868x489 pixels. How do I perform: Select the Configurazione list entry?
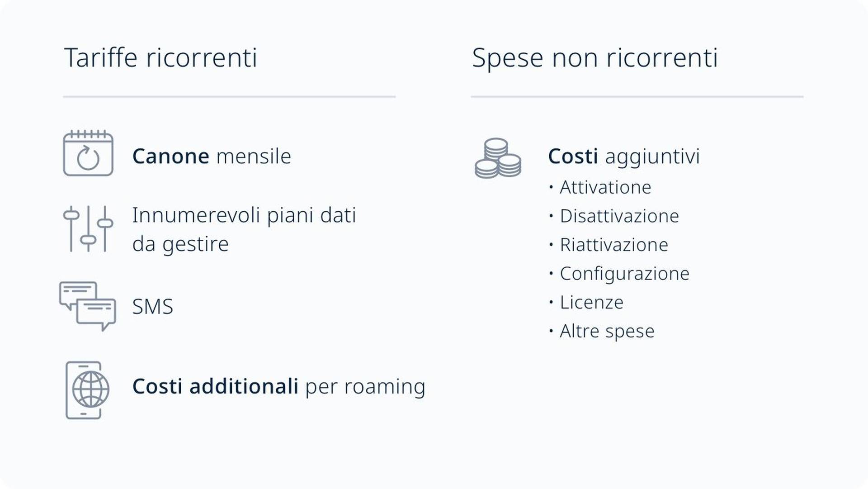click(625, 274)
